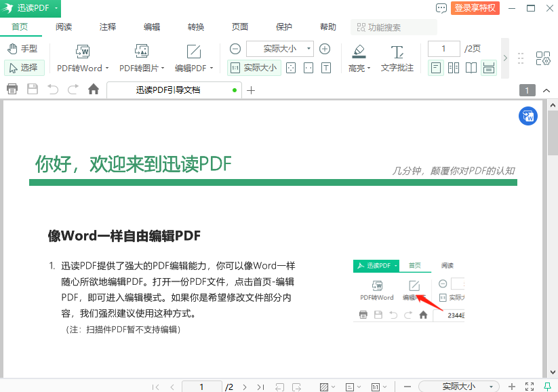The height and width of the screenshot is (392, 558).
Task: Click the floating convert-to-Word blue button
Action: [527, 116]
